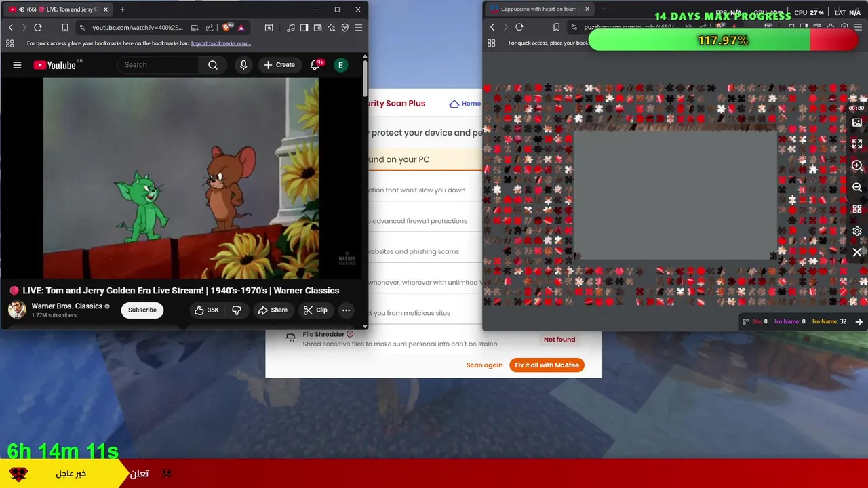Expand player scores arrow in puzzle

[859, 322]
